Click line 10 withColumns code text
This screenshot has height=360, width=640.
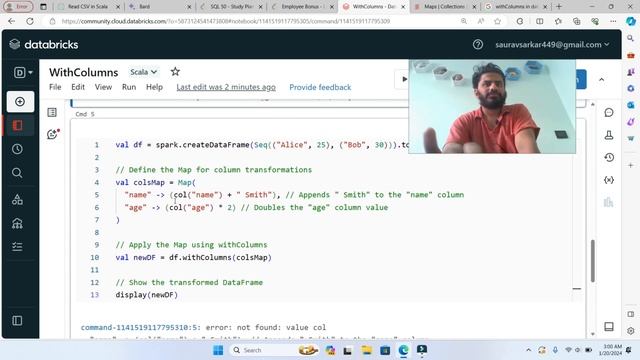(x=193, y=258)
